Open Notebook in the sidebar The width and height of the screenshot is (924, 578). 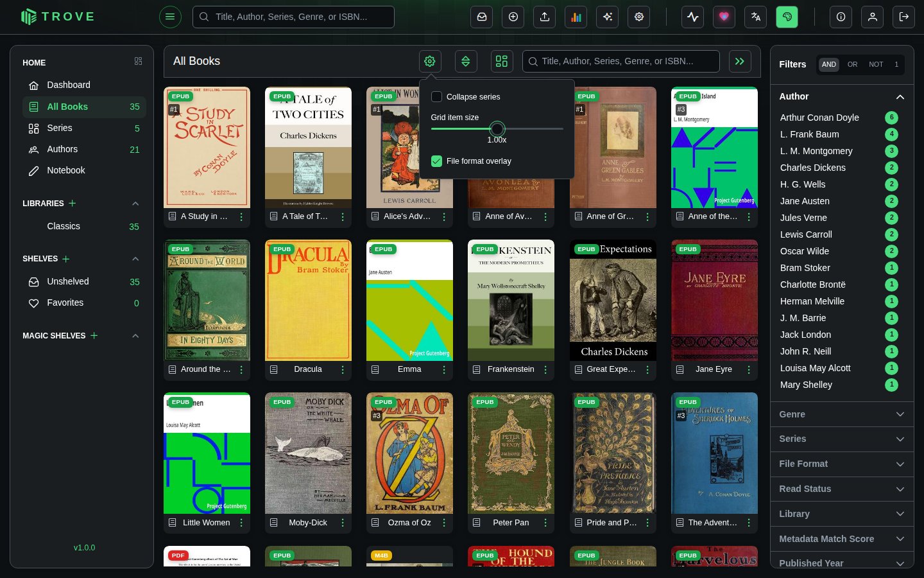tap(84, 170)
